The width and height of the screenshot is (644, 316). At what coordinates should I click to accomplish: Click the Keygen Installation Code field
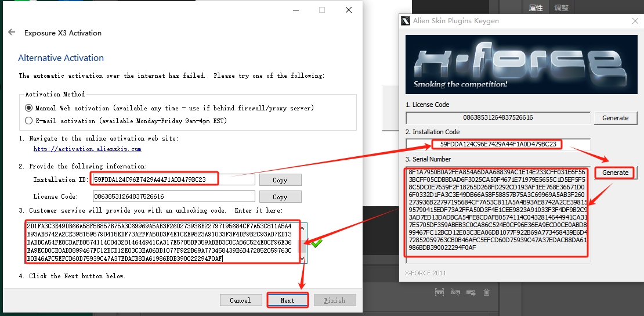pos(498,145)
